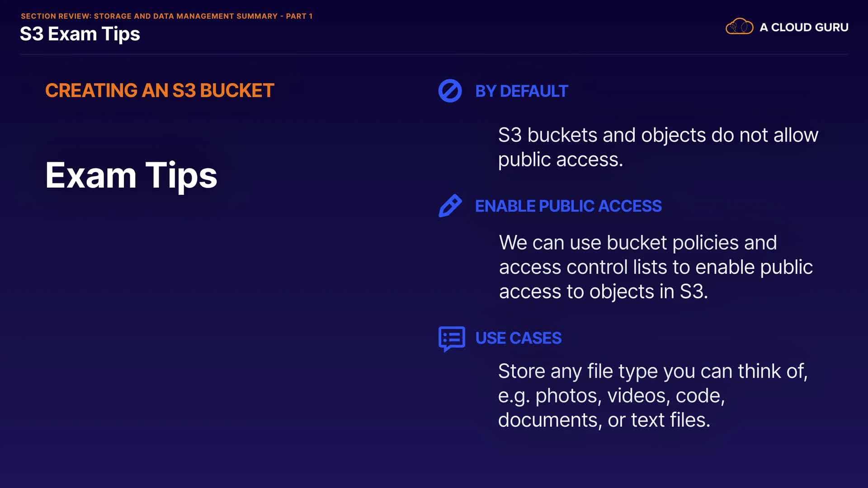The width and height of the screenshot is (868, 488).
Task: Click the large Exam Tips heading
Action: tap(131, 175)
